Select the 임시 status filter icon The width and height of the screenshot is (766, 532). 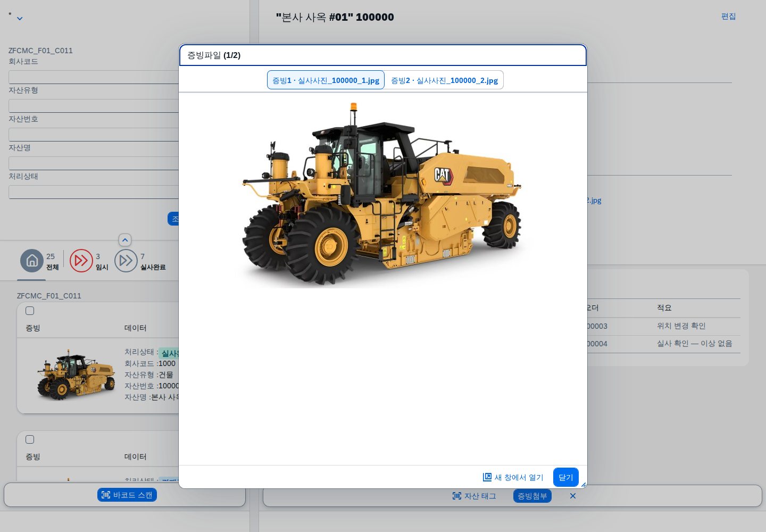[x=81, y=261]
